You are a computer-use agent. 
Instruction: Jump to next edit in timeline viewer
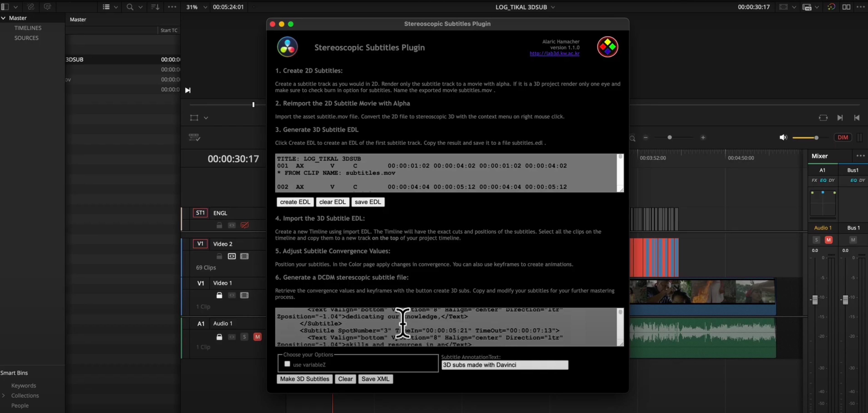click(840, 118)
